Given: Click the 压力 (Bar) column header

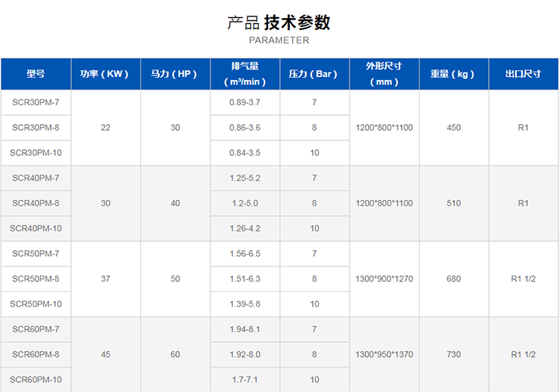Looking at the screenshot, I should tap(314, 74).
